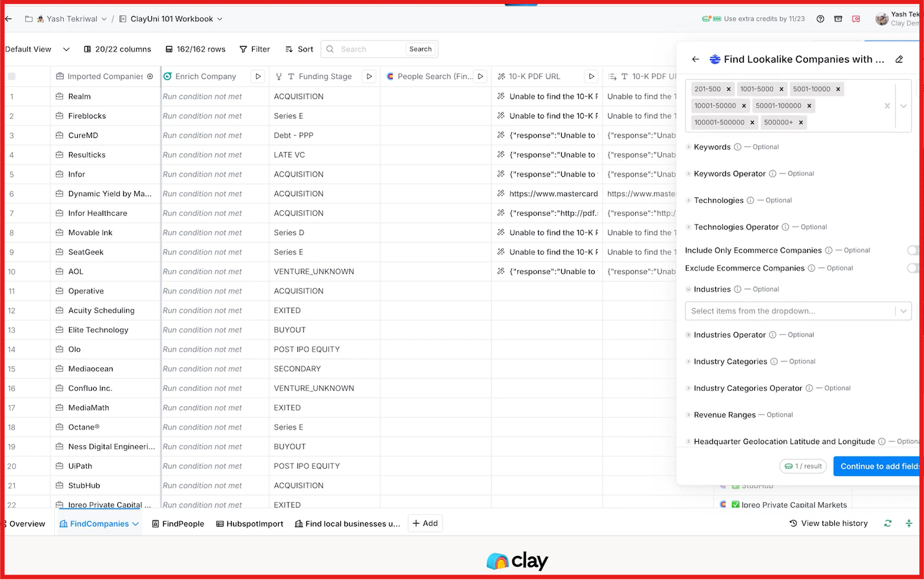Click edit pencil icon in panel title
The width and height of the screenshot is (924, 580).
(899, 59)
